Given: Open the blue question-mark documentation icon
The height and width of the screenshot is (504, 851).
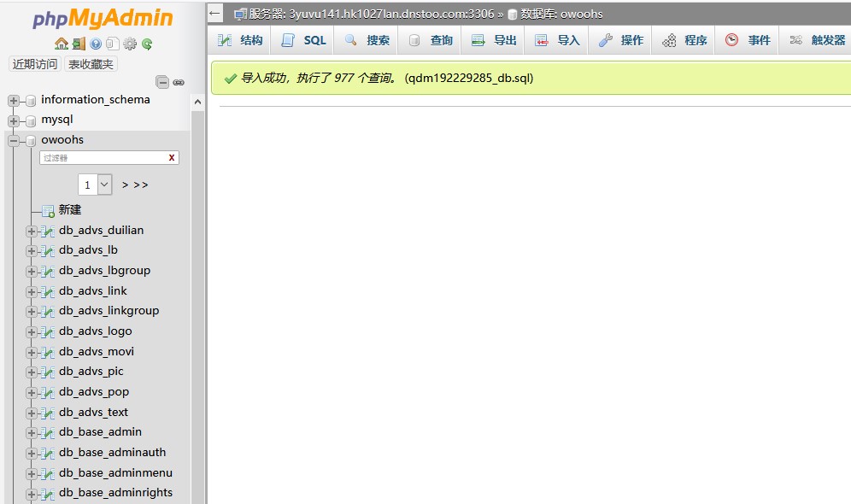Looking at the screenshot, I should 96,44.
